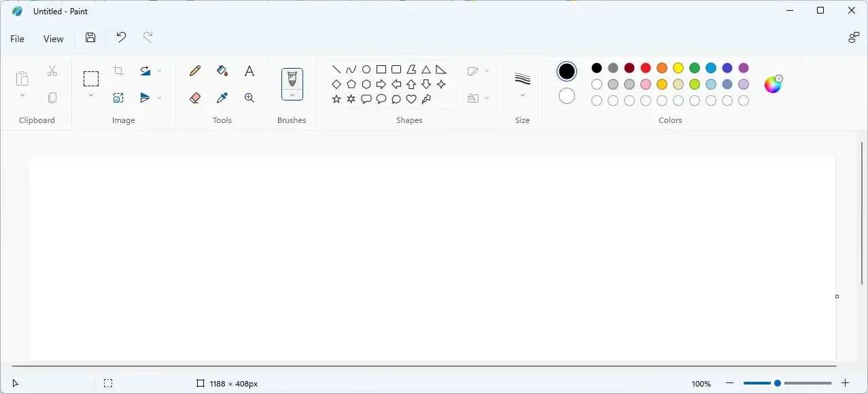Open the Flip dropdown arrow
The width and height of the screenshot is (868, 394).
tap(159, 98)
